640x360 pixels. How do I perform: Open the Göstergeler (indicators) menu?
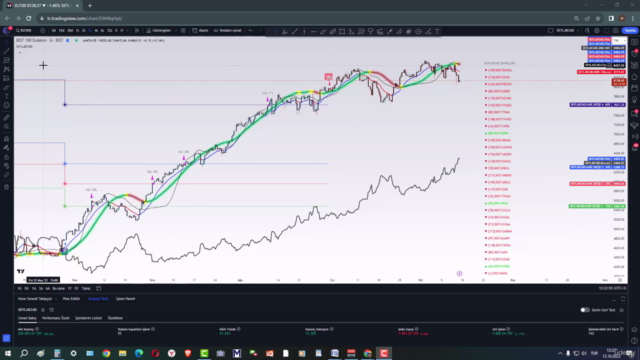(x=159, y=31)
